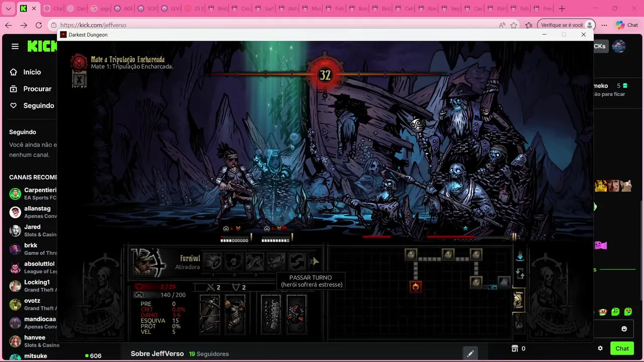Viewport: 644px width, 362px height.
Task: Open the Kick hamburger menu
Action: tap(15, 46)
